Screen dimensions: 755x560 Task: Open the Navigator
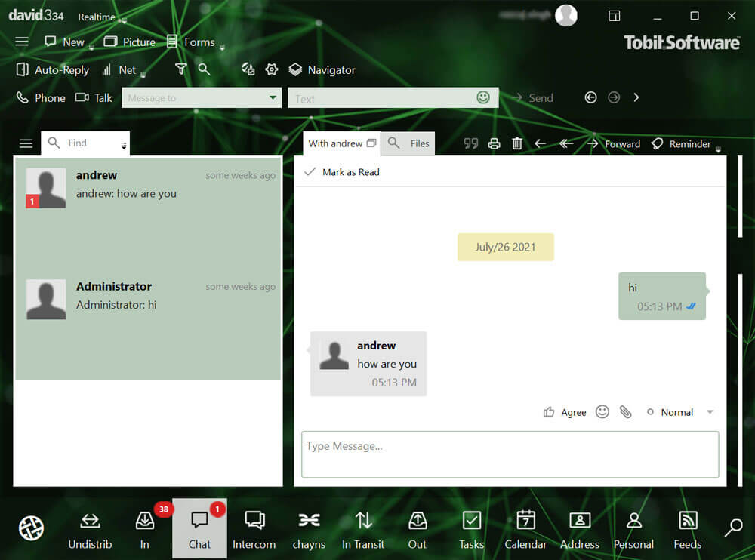click(x=322, y=70)
